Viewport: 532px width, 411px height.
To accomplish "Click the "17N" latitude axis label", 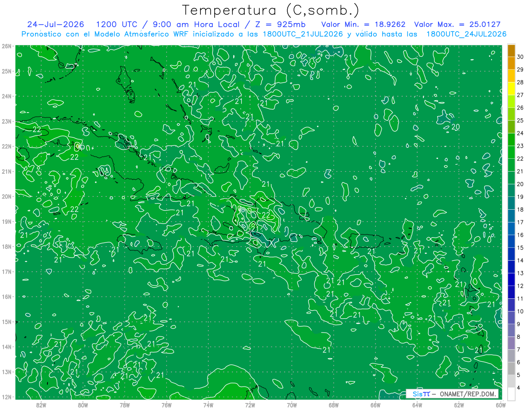I will coord(6,271).
